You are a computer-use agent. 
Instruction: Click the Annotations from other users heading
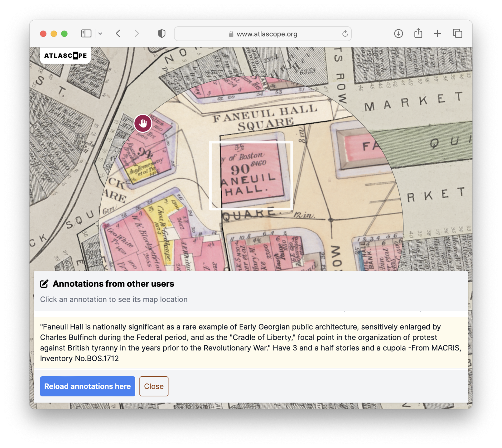pyautogui.click(x=114, y=284)
